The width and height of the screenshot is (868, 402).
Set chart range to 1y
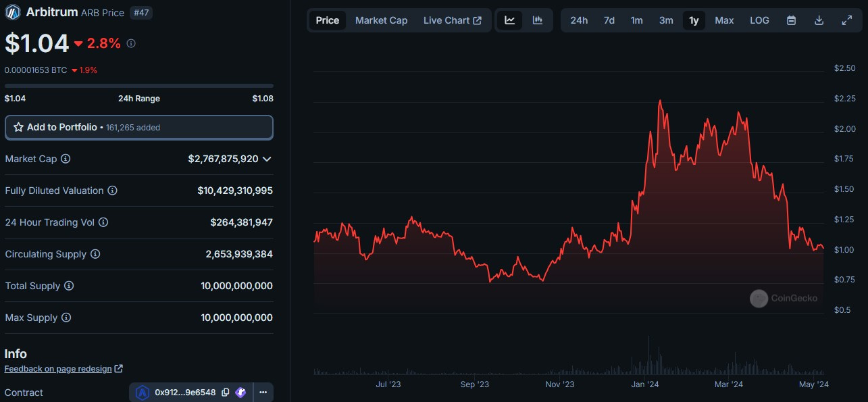coord(694,20)
